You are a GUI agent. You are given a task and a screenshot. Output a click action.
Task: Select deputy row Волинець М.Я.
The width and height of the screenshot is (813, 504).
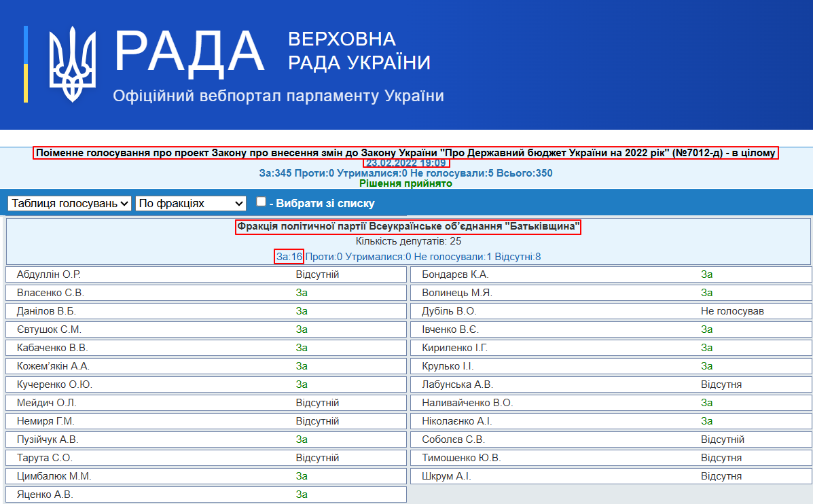point(611,293)
